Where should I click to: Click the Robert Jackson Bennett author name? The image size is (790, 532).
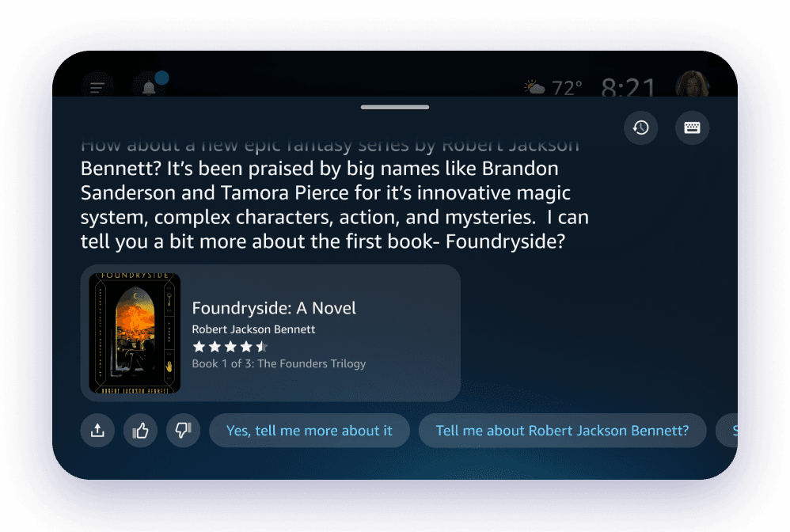253,329
